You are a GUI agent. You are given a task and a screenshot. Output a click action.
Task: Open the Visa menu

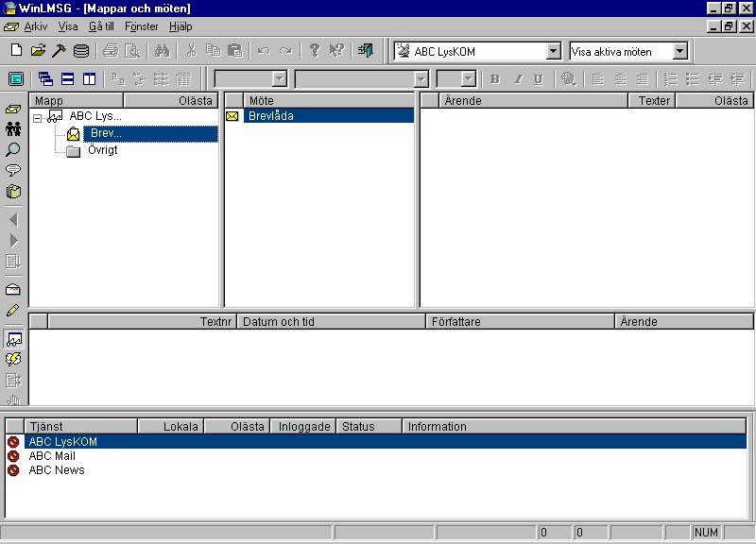click(x=68, y=26)
